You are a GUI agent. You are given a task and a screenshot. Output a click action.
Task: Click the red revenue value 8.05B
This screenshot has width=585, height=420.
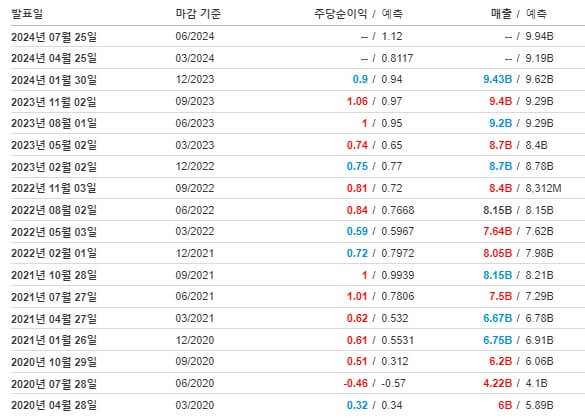pyautogui.click(x=497, y=253)
